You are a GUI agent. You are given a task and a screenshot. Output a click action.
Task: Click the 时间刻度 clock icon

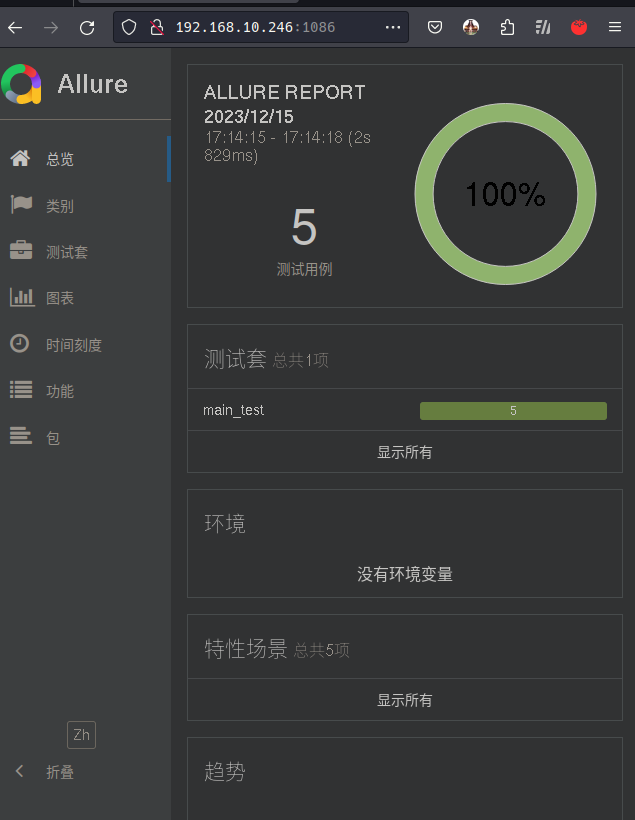[20, 344]
